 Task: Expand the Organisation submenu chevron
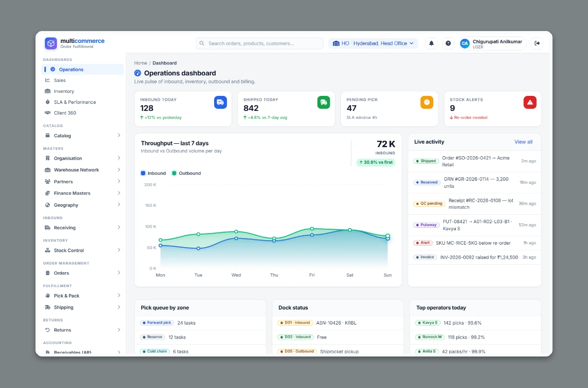[119, 158]
